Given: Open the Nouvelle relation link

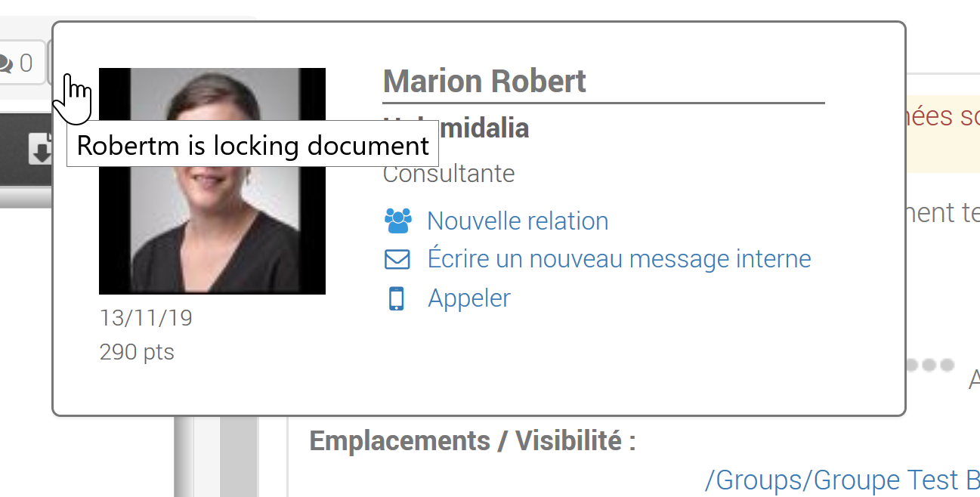Looking at the screenshot, I should point(518,221).
